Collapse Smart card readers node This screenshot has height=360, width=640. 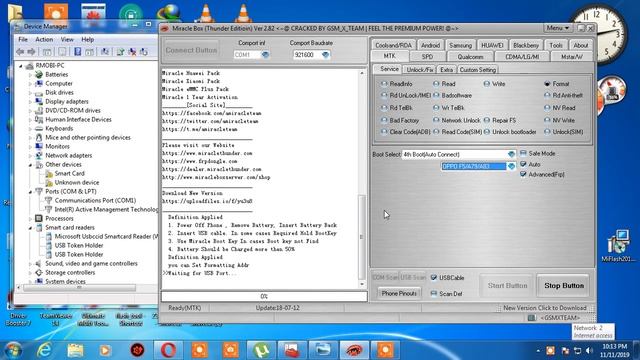(x=31, y=228)
